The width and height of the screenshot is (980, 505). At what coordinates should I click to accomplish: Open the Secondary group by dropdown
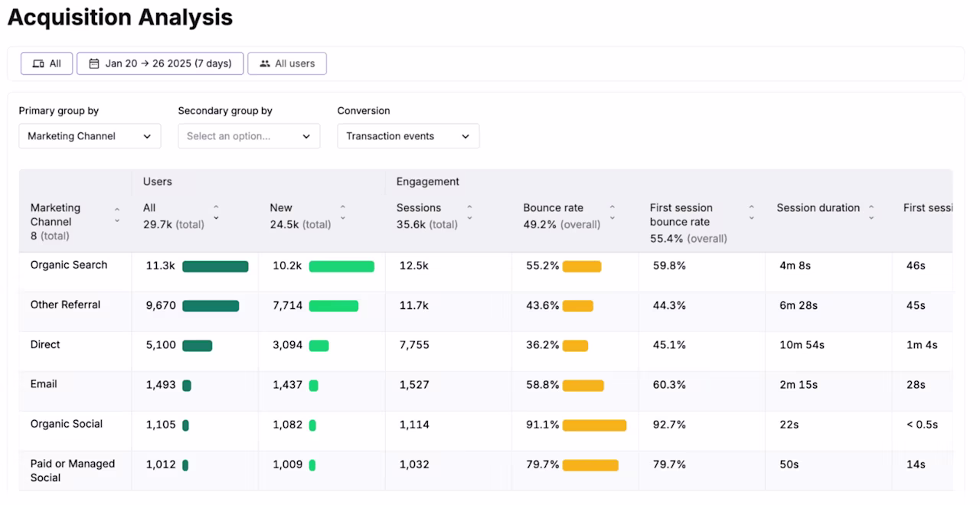tap(249, 136)
